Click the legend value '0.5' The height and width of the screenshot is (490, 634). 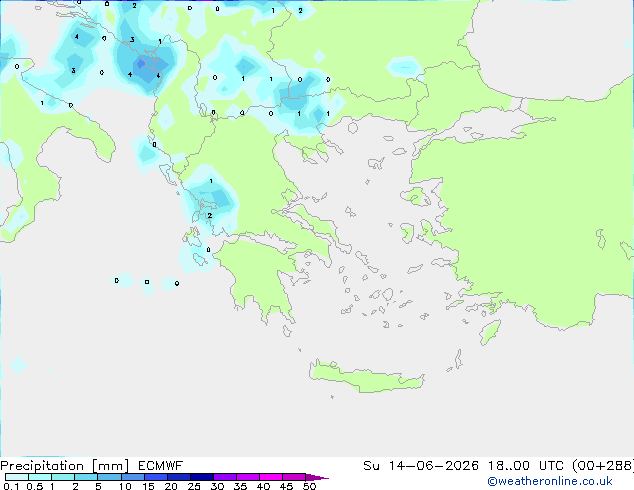(x=34, y=486)
